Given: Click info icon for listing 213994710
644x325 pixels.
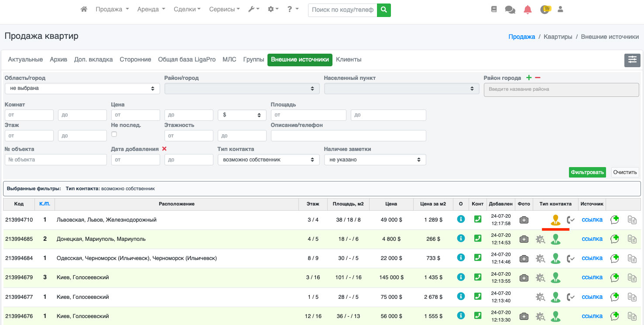Looking at the screenshot, I should coord(461,219).
